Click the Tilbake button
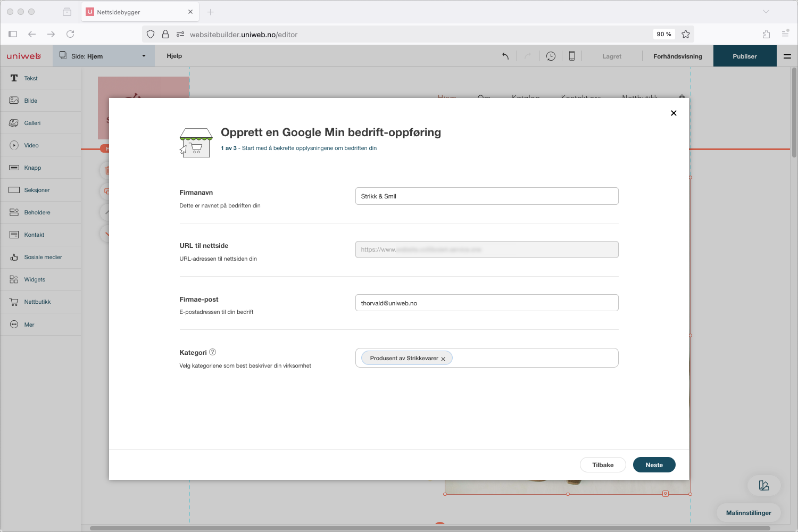This screenshot has width=798, height=532. (x=603, y=465)
